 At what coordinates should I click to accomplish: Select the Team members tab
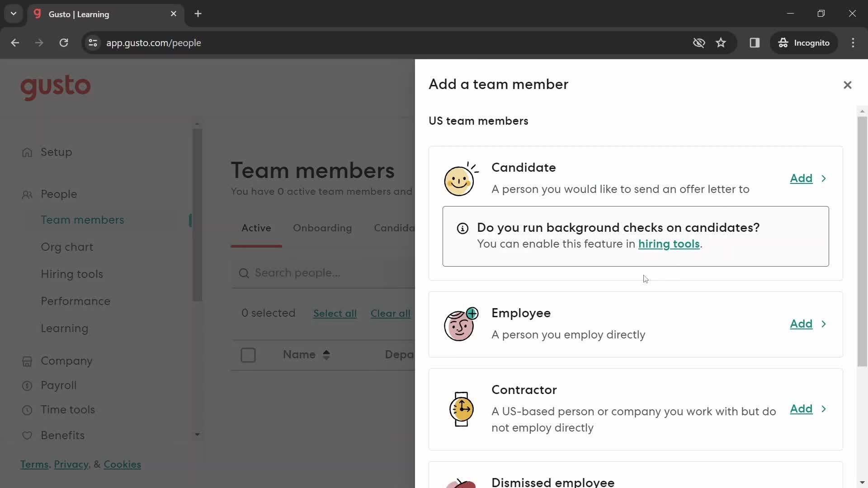pyautogui.click(x=82, y=220)
